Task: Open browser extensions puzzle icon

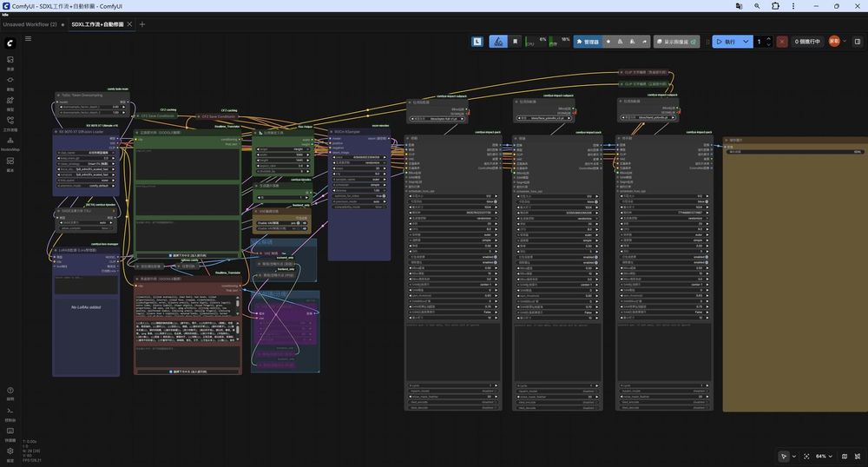Action: pyautogui.click(x=775, y=6)
